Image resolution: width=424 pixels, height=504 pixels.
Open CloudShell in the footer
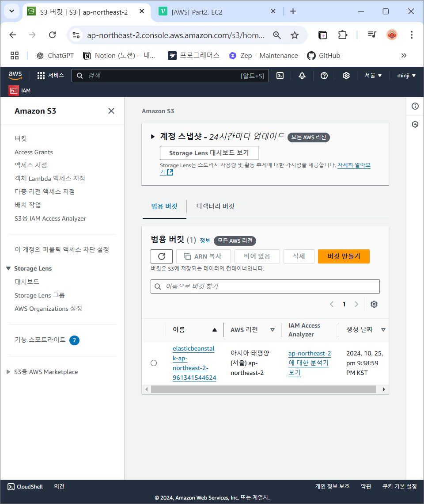tap(25, 487)
